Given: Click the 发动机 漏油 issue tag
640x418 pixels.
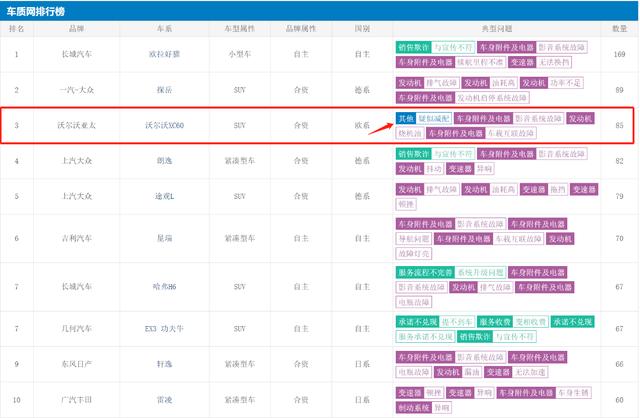Looking at the screenshot, I should [458, 372].
